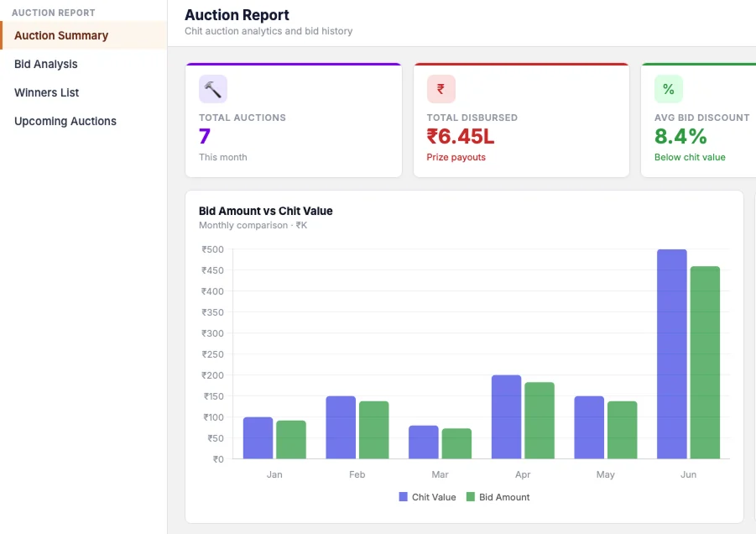Click the rupee icon on Total Disbursed card
This screenshot has height=534, width=756.
441,89
